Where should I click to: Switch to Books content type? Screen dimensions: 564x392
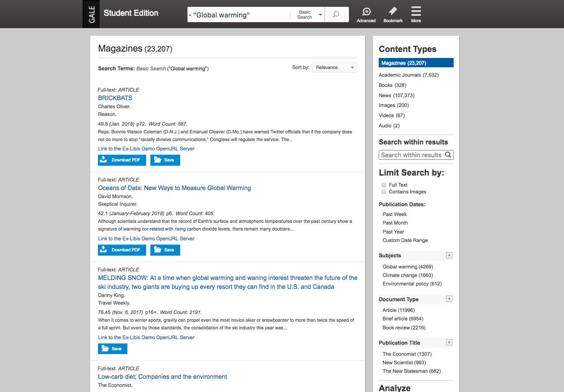392,85
